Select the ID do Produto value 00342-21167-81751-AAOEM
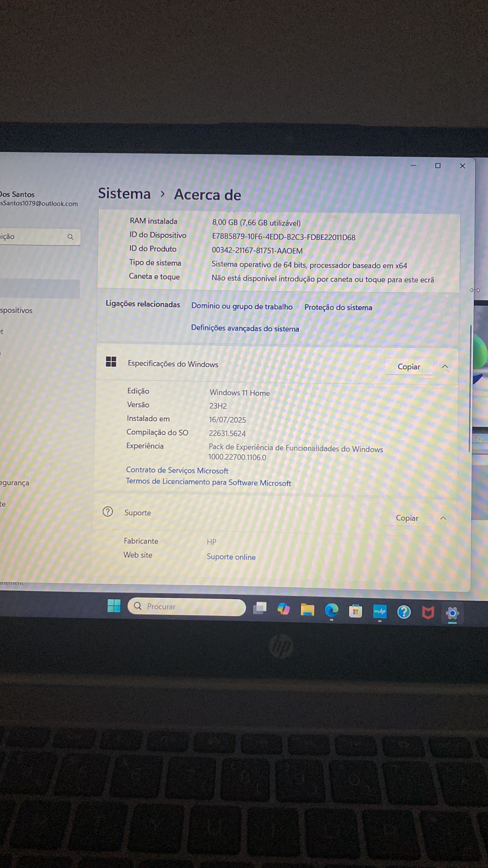Image resolution: width=488 pixels, height=868 pixels. pos(257,250)
